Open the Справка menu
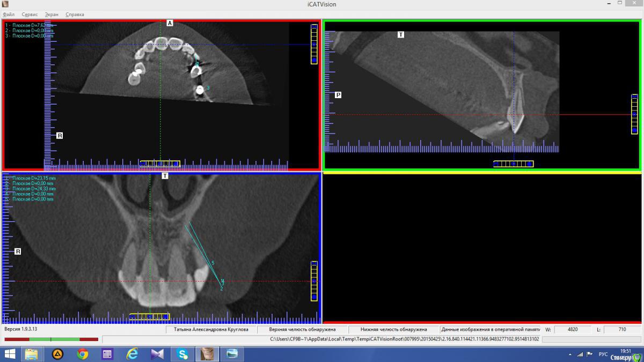The image size is (644, 362). 75,14
